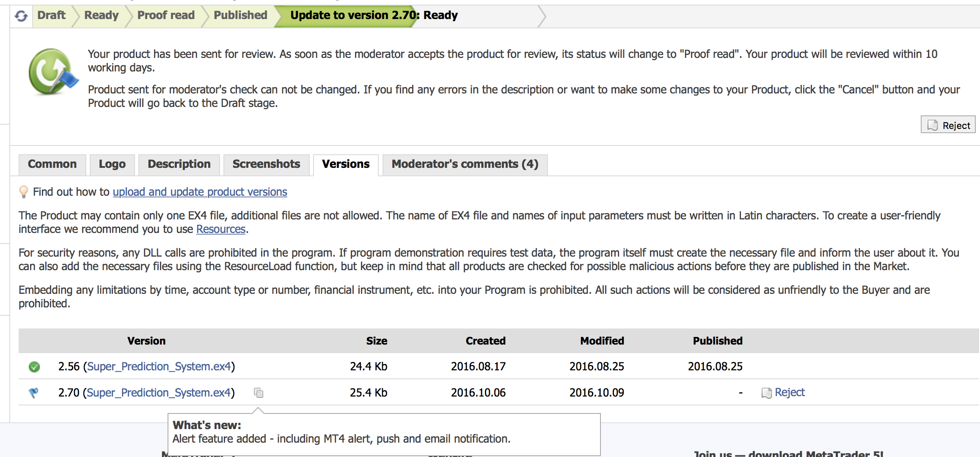Open the Common tab
The width and height of the screenshot is (980, 457).
point(52,164)
